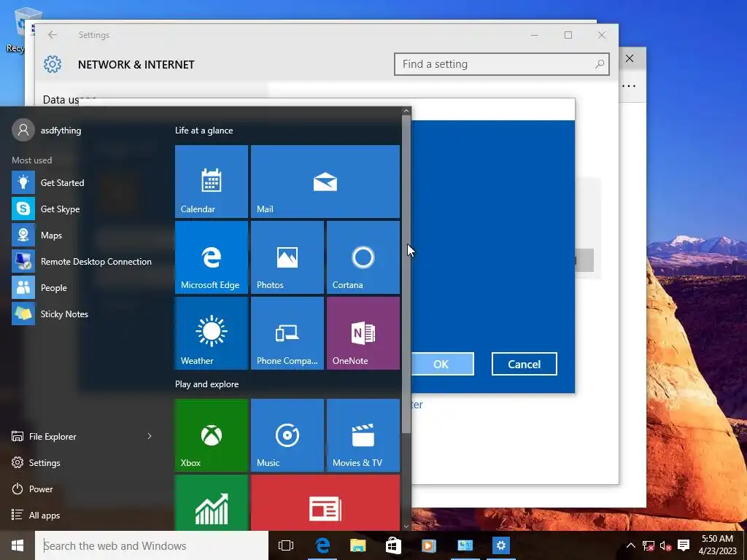Open the OneNote tile
This screenshot has height=560, width=747.
click(x=363, y=332)
